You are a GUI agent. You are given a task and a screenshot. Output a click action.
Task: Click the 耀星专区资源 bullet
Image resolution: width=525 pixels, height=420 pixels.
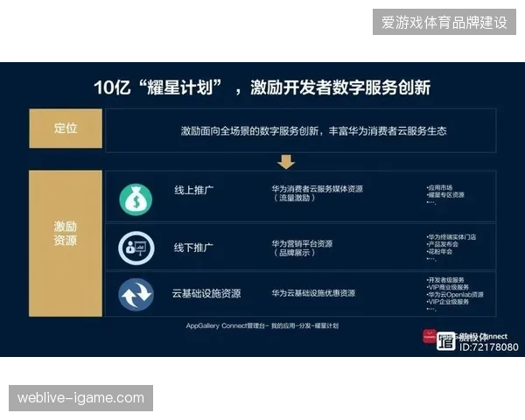tap(445, 195)
